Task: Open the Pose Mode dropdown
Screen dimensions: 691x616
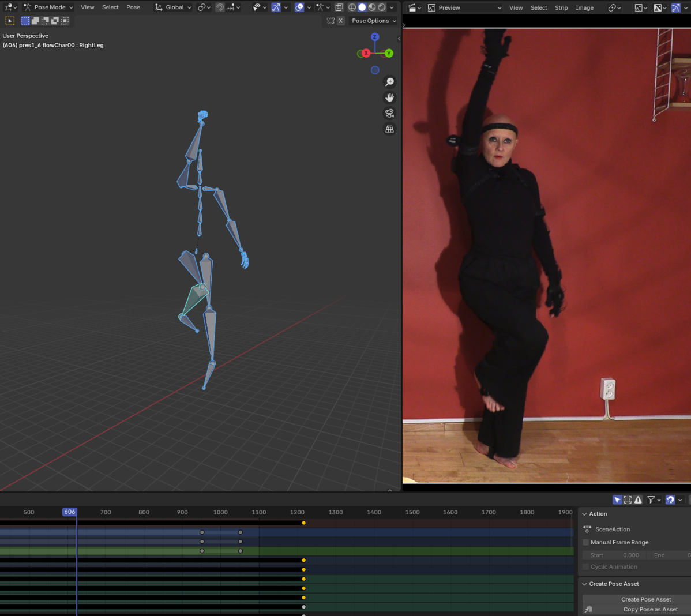Action: pyautogui.click(x=48, y=7)
